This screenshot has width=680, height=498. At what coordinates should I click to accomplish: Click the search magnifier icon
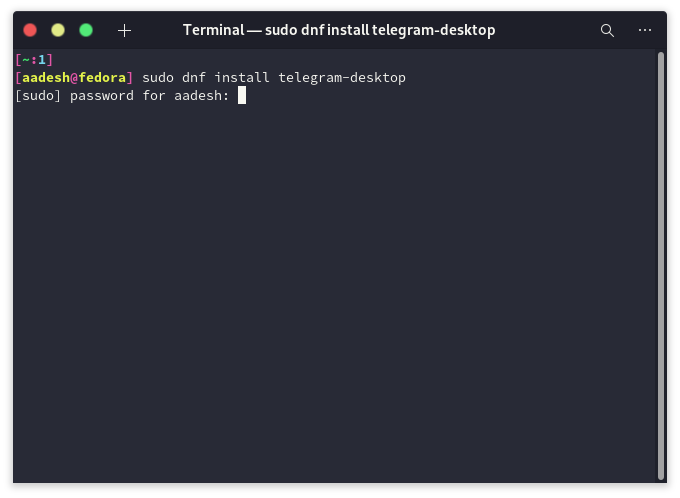tap(607, 30)
